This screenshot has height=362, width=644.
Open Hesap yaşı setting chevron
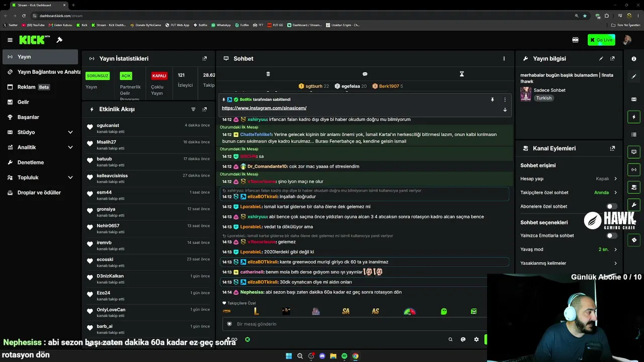click(x=615, y=178)
